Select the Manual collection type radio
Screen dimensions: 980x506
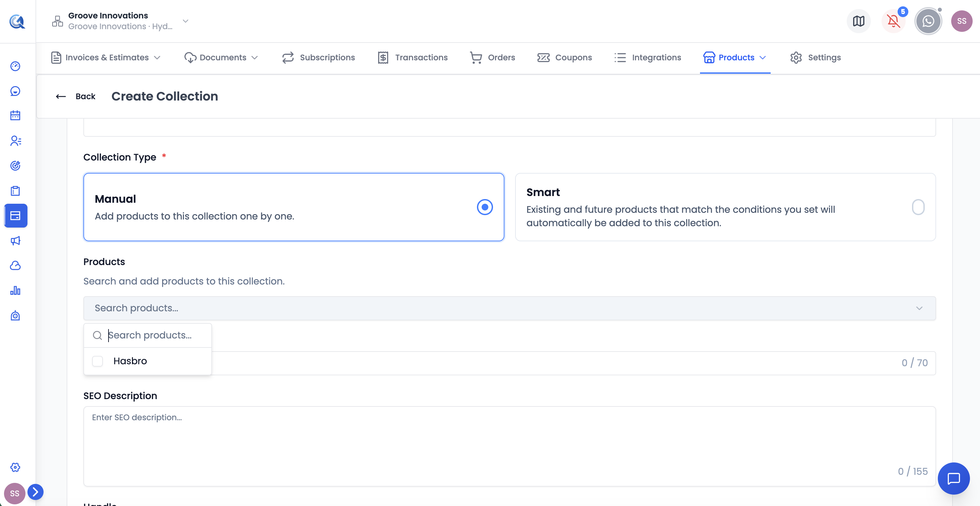click(485, 207)
